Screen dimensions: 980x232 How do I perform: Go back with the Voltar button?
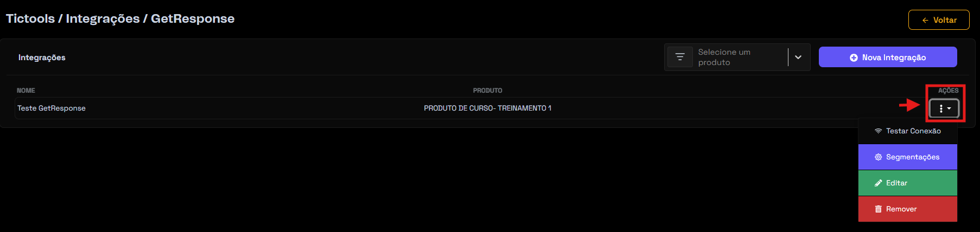click(939, 20)
